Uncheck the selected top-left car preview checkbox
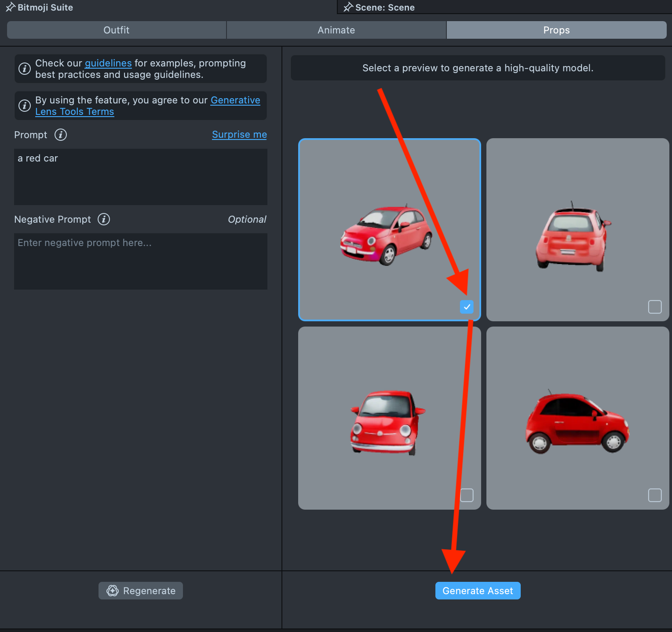The height and width of the screenshot is (632, 672). 467,307
